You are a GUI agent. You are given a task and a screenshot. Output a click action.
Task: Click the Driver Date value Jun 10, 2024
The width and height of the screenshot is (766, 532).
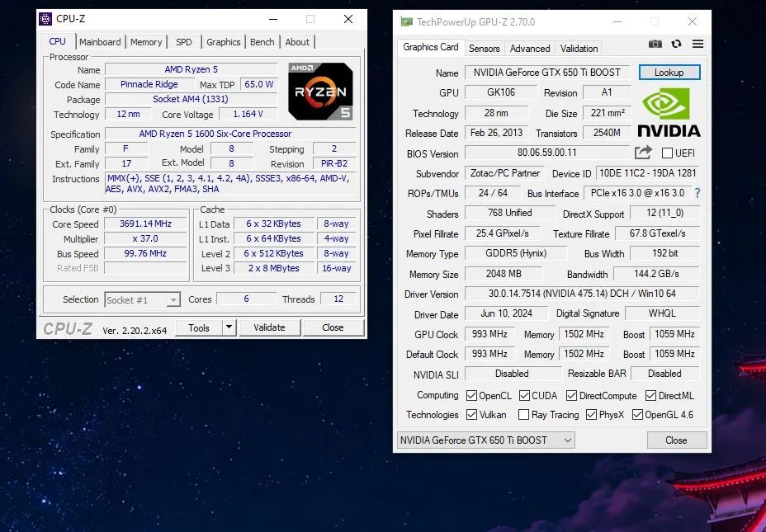[x=506, y=313]
